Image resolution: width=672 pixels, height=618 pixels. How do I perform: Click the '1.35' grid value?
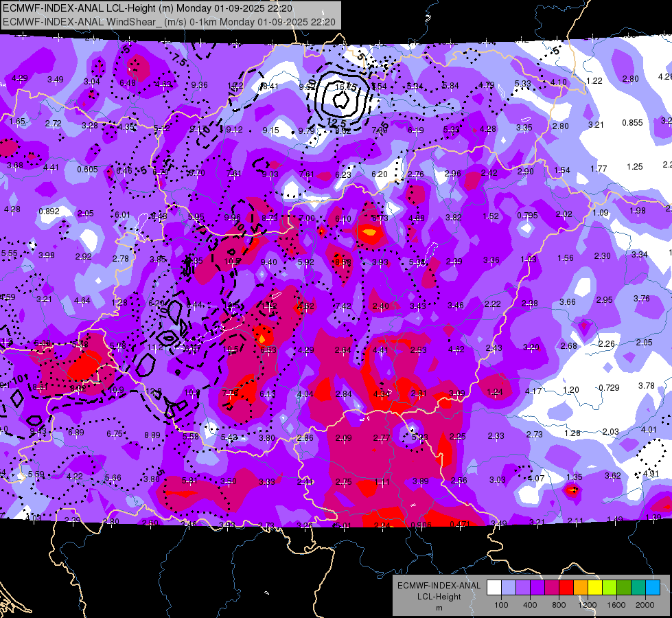pyautogui.click(x=575, y=477)
